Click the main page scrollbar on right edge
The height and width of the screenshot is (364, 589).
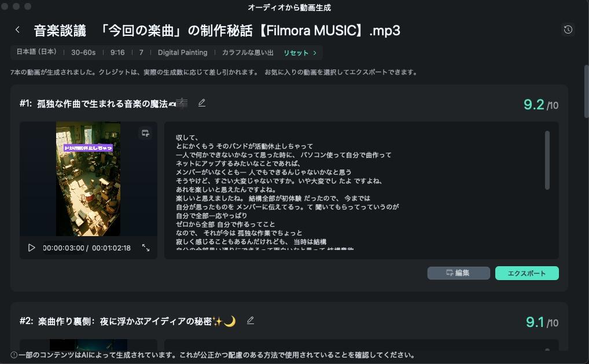(x=586, y=91)
